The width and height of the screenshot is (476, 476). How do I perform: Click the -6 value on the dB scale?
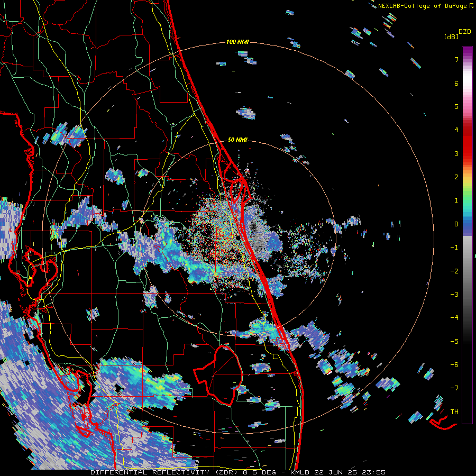point(454,365)
